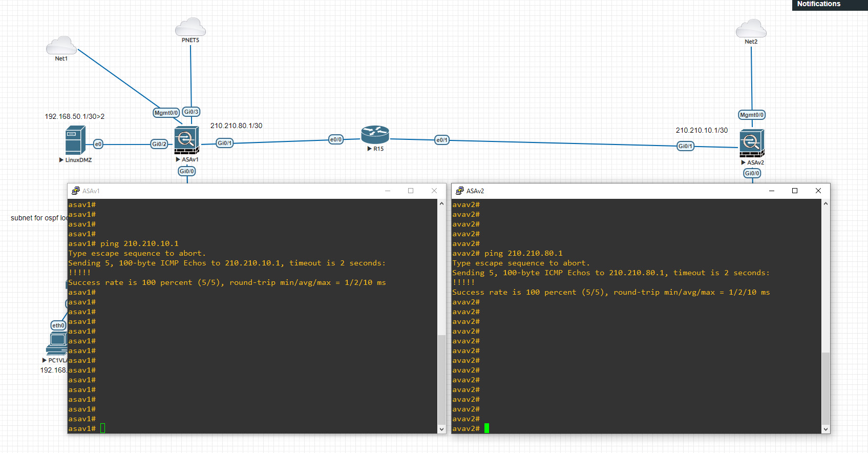Screen dimensions: 868x453
Task: Click the 210.210.80.1/30 subnet text
Action: (236, 126)
